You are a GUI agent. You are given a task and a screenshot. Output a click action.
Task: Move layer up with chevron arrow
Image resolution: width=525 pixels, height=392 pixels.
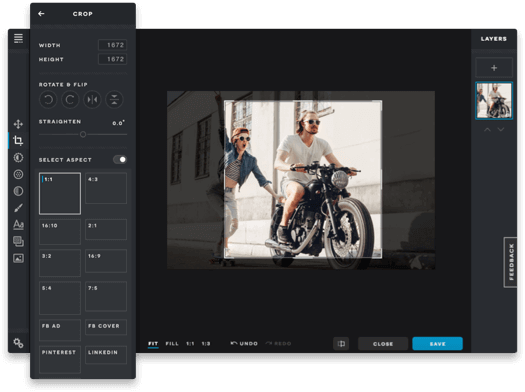[x=488, y=130]
